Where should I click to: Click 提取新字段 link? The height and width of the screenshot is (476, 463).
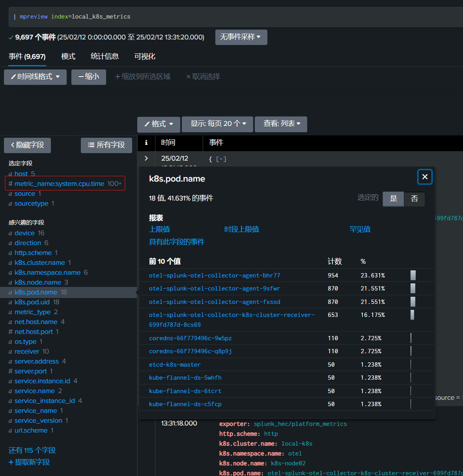[x=29, y=462]
